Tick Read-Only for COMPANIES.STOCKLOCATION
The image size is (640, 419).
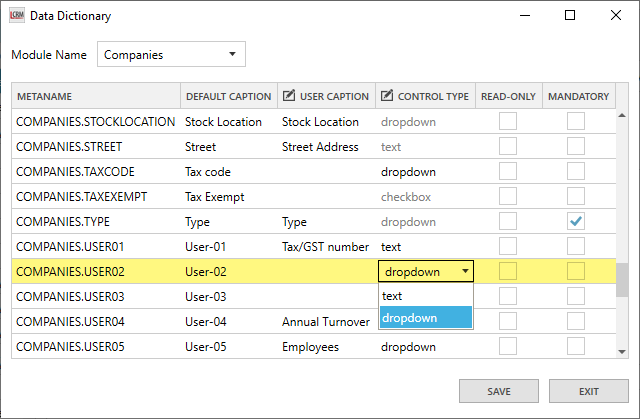tap(508, 121)
